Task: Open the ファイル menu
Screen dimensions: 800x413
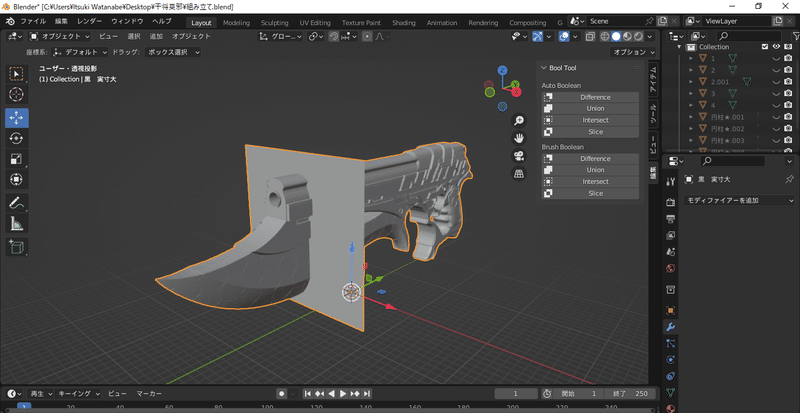Action: point(33,21)
